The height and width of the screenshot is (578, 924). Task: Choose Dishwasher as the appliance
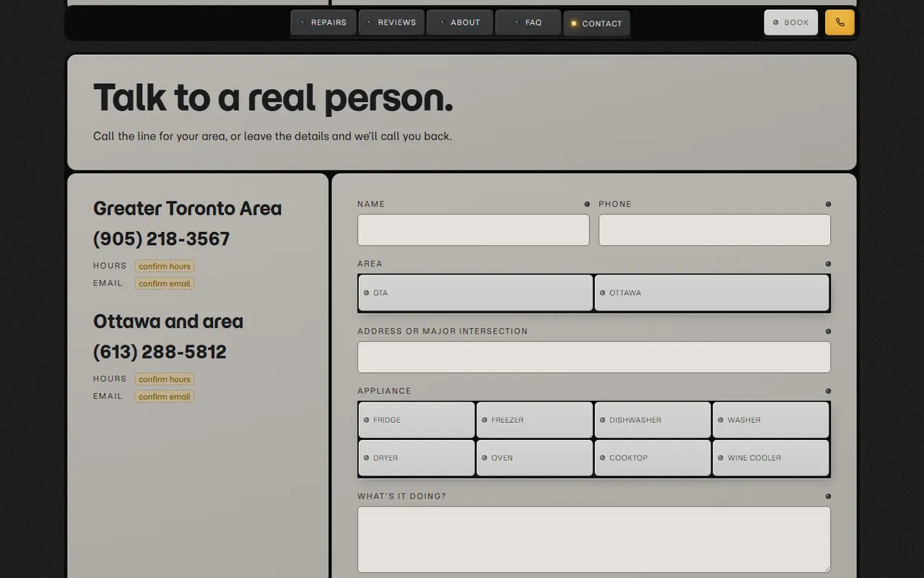(x=653, y=420)
